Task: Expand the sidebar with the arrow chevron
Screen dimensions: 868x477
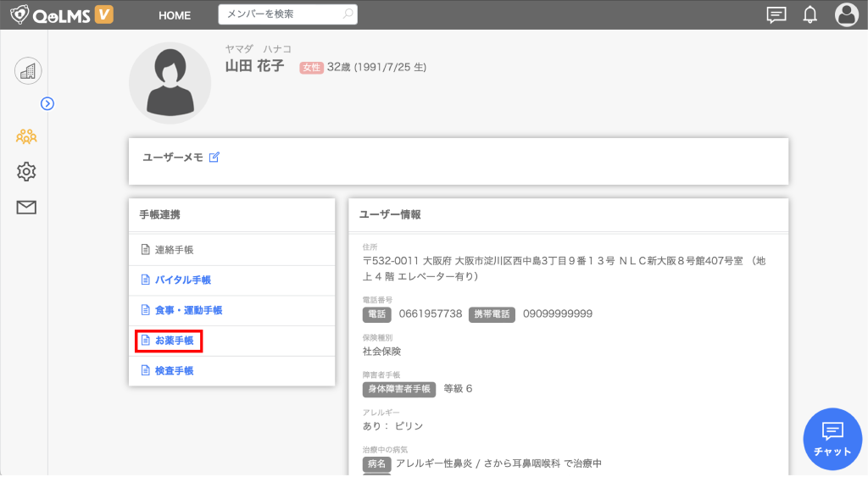Action: 47,103
